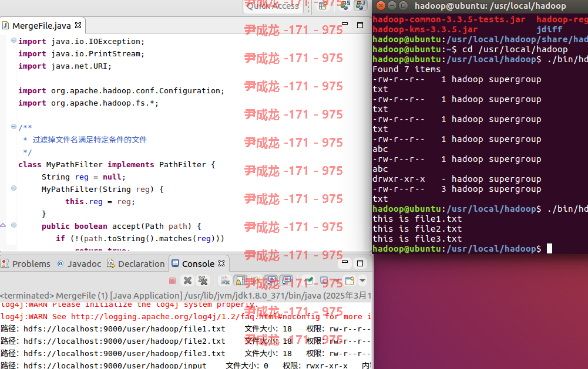Focus the Quick Access search field
The width and height of the screenshot is (588, 369).
[273, 6]
